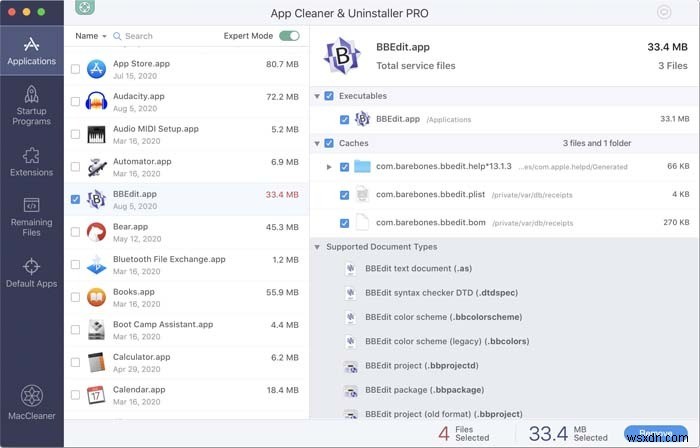Check the Automator.app checkbox
Screen dimensions: 700x448
pos(75,167)
